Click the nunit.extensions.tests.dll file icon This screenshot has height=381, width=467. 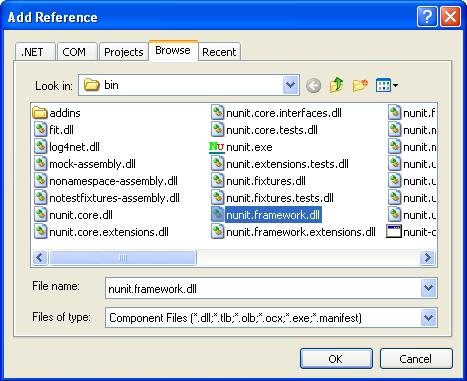click(217, 163)
